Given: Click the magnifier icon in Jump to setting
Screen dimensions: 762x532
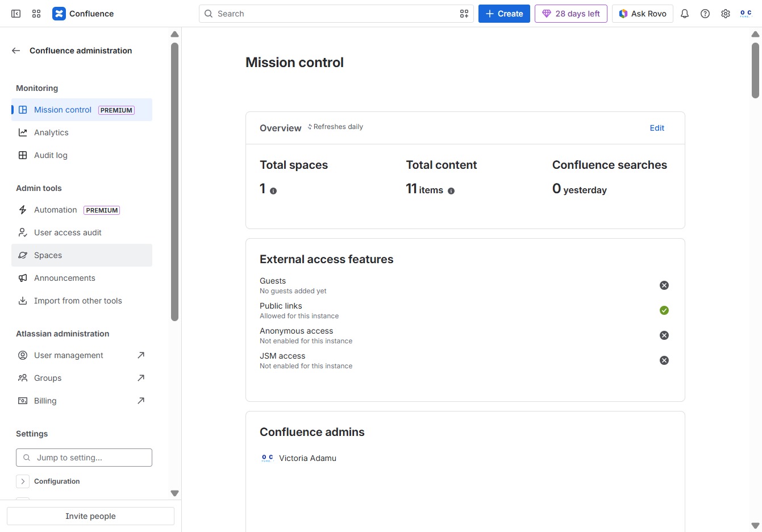Looking at the screenshot, I should coord(27,458).
